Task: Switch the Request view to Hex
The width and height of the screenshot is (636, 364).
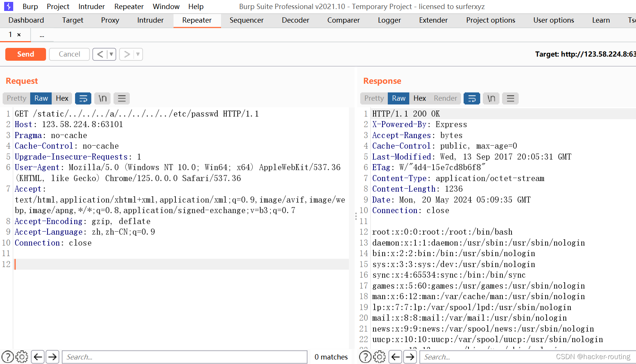Action: 62,98
